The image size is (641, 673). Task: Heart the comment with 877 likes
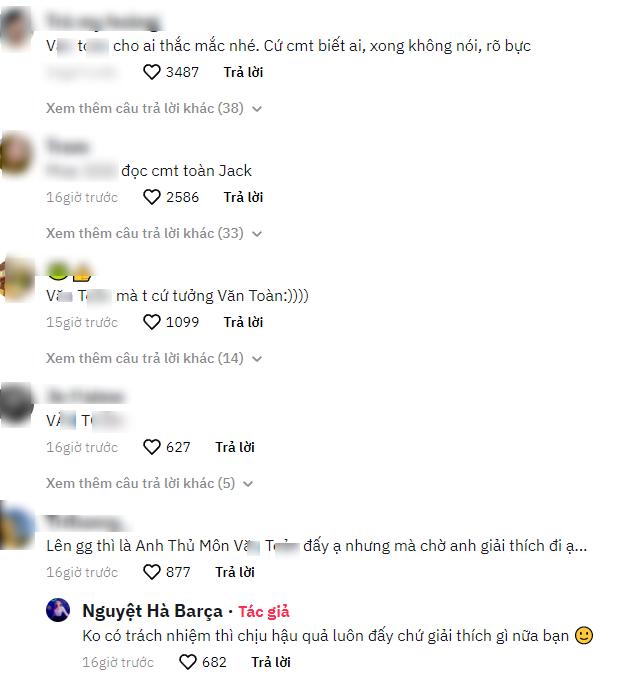click(152, 572)
